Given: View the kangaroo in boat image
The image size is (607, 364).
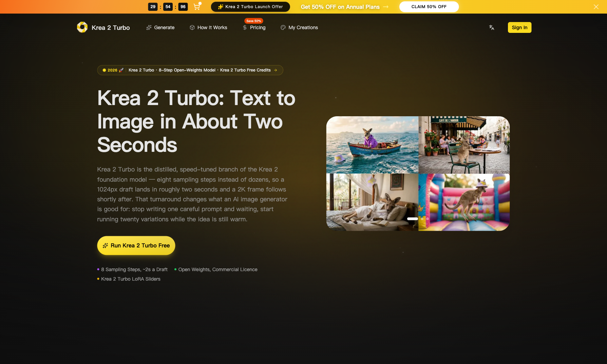Looking at the screenshot, I should point(372,145).
